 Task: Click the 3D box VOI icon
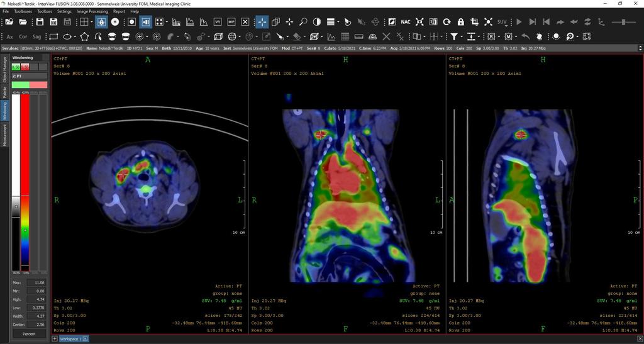pyautogui.click(x=218, y=36)
